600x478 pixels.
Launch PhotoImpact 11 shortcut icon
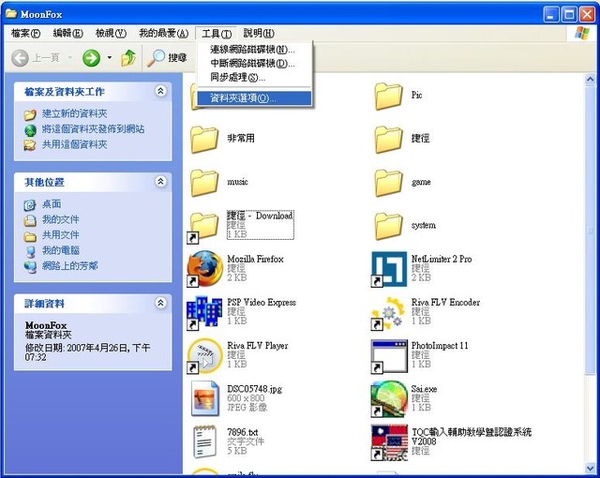[389, 356]
